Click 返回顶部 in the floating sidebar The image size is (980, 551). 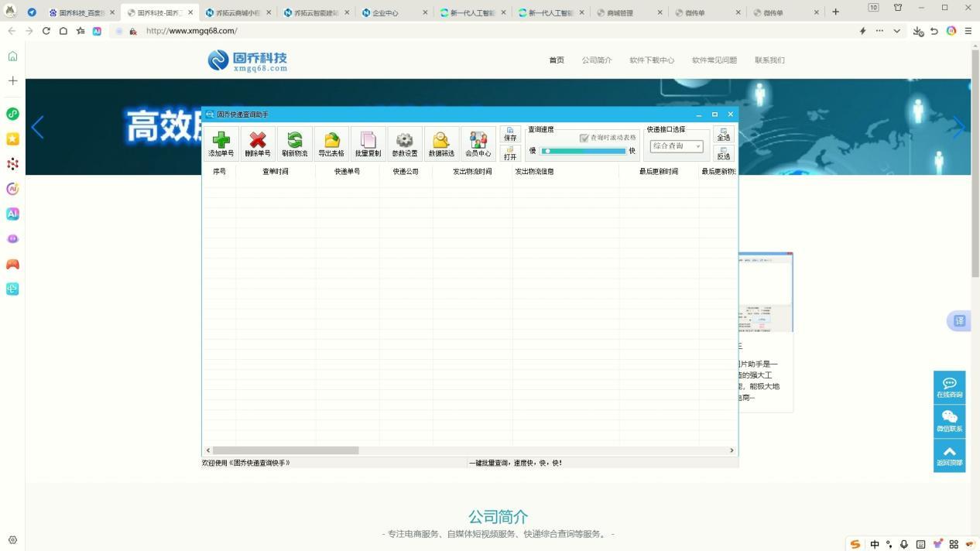coord(950,453)
